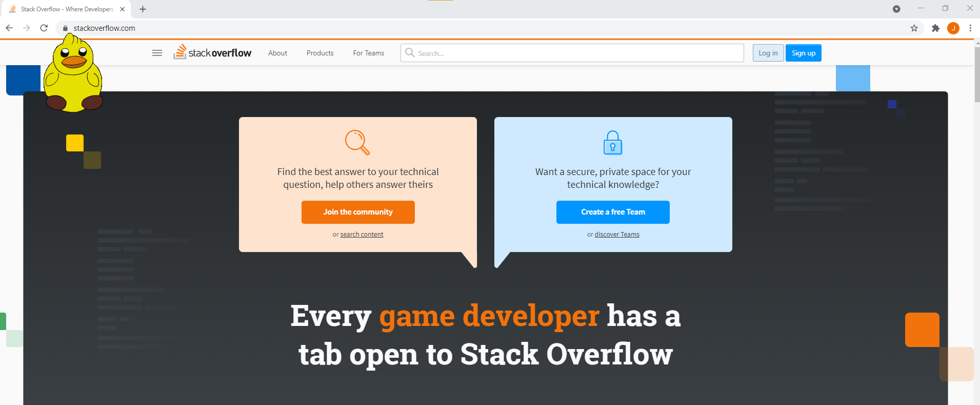Follow the discover Teams link
The image size is (980, 405).
(x=617, y=235)
